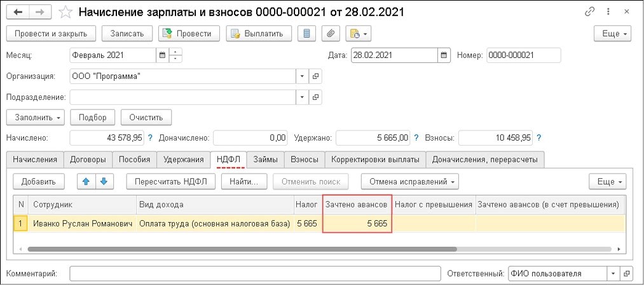This screenshot has width=644, height=285.
Task: Add document to favorites with star
Action: pos(65,12)
